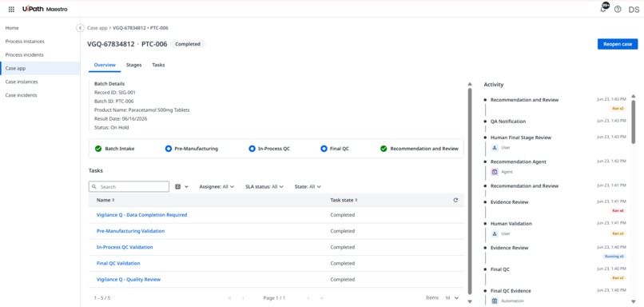The image size is (644, 307).
Task: Click the Recommendation and Review green check icon
Action: tap(384, 149)
